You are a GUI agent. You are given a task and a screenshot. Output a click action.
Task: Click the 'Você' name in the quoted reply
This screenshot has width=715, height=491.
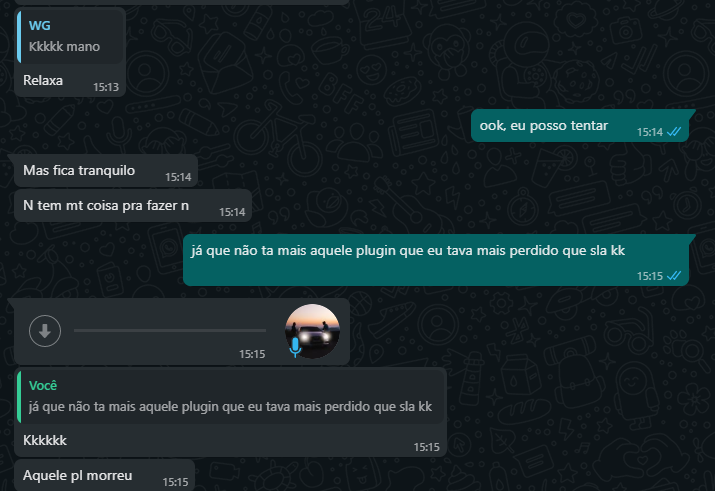(x=43, y=386)
